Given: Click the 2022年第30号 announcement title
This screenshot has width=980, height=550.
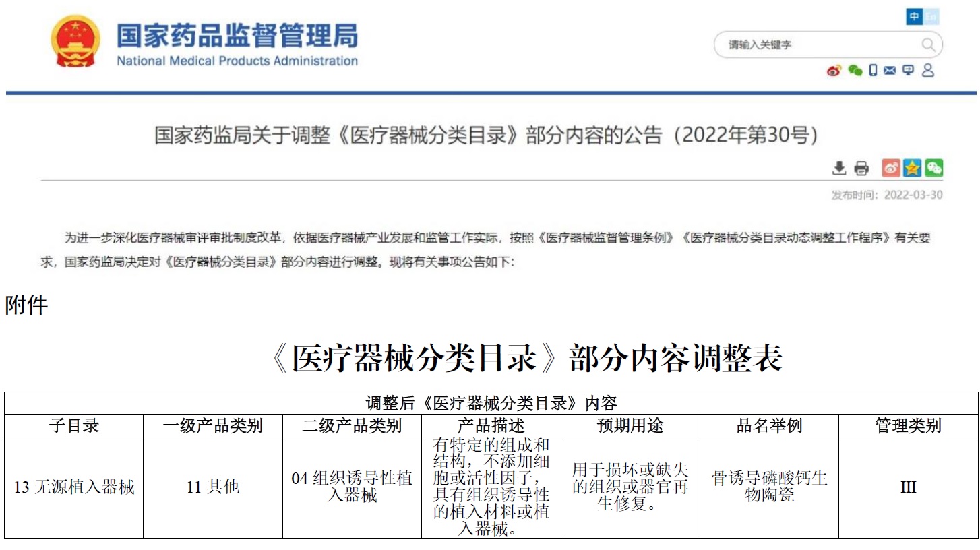Looking at the screenshot, I should (486, 135).
